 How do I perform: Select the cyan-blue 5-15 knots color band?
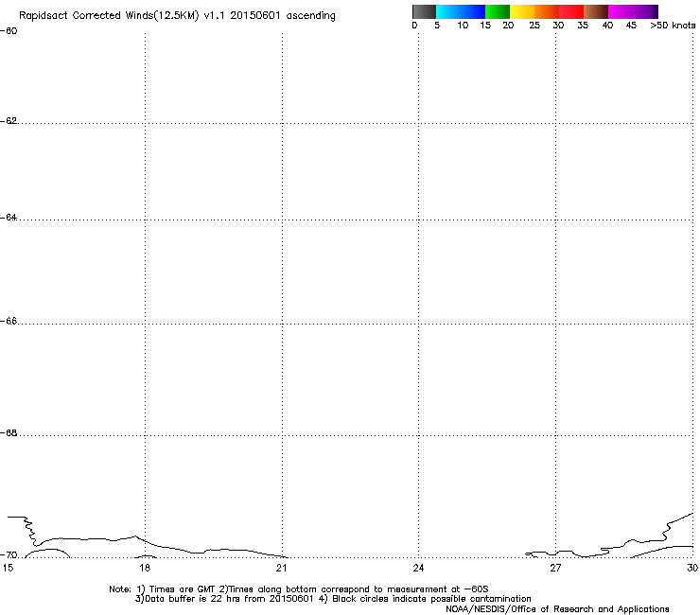click(461, 11)
